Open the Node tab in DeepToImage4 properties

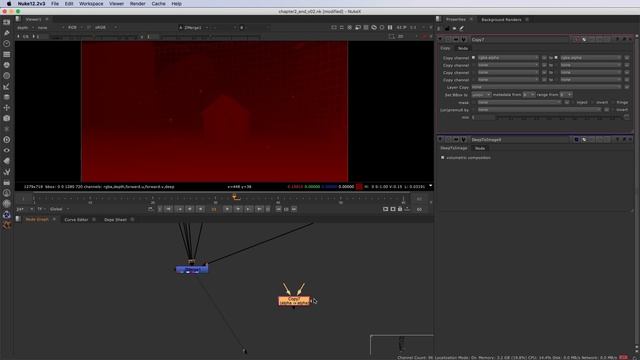coord(480,148)
